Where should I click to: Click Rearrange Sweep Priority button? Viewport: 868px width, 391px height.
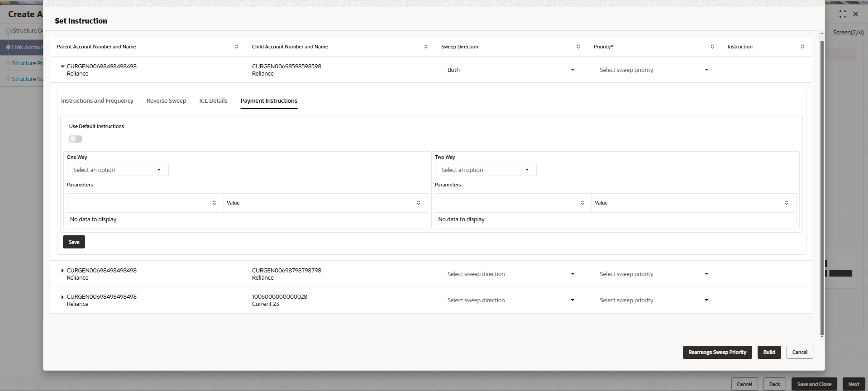click(717, 352)
